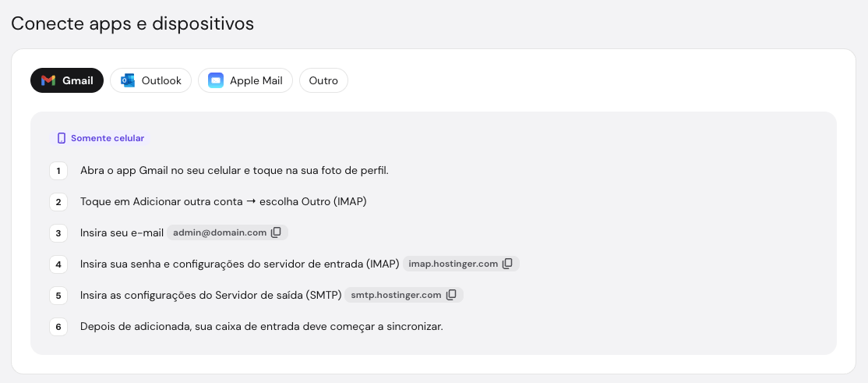This screenshot has height=383, width=868.
Task: Click the step 6 number badge
Action: (x=58, y=327)
